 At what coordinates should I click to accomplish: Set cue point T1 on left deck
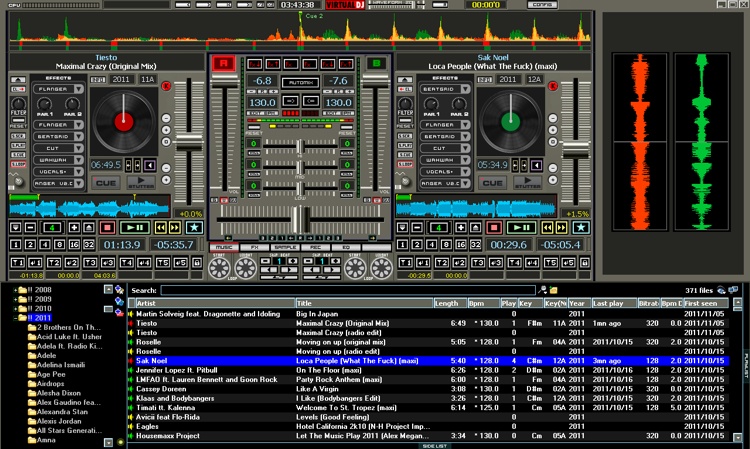click(x=18, y=263)
